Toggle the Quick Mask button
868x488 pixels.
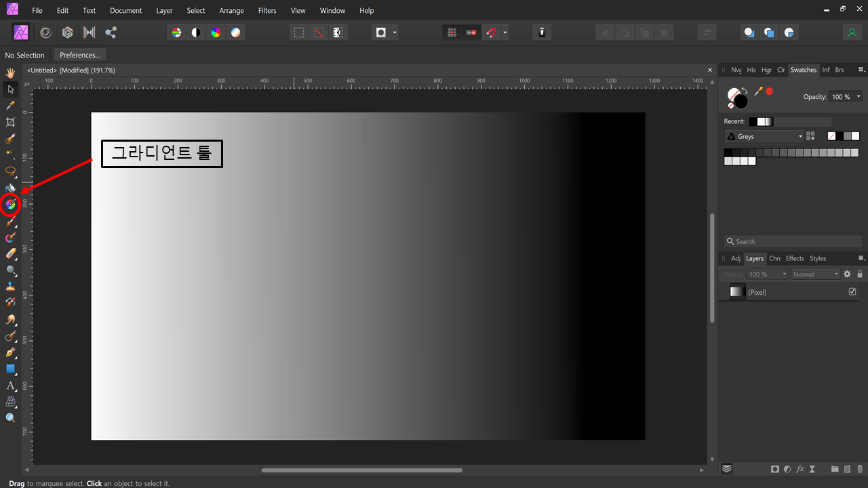click(x=381, y=32)
